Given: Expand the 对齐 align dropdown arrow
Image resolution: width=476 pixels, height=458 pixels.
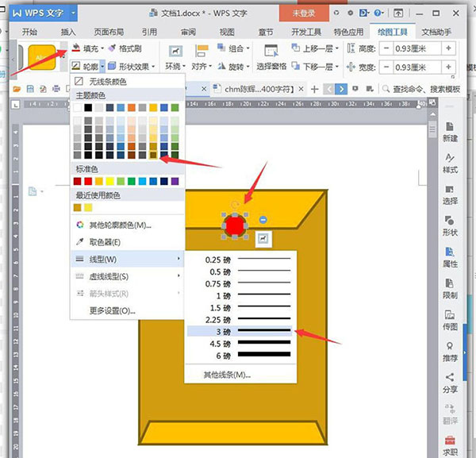Looking at the screenshot, I should (210, 66).
